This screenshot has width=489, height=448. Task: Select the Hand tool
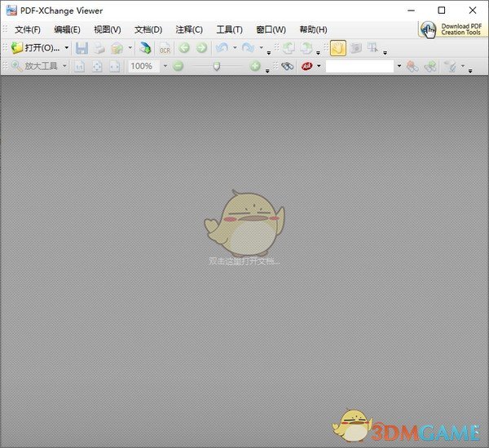[338, 48]
